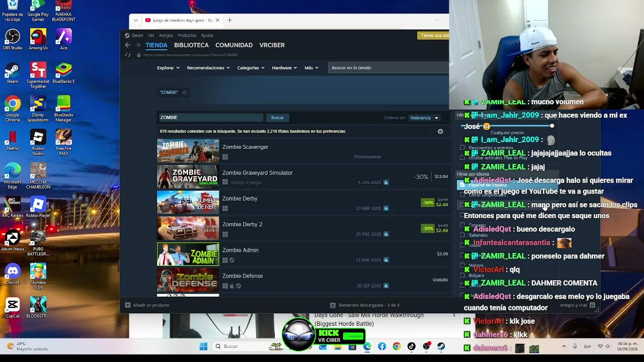644x362 pixels.
Task: Open the Papelera de reciclaje icon
Action: (x=13, y=11)
